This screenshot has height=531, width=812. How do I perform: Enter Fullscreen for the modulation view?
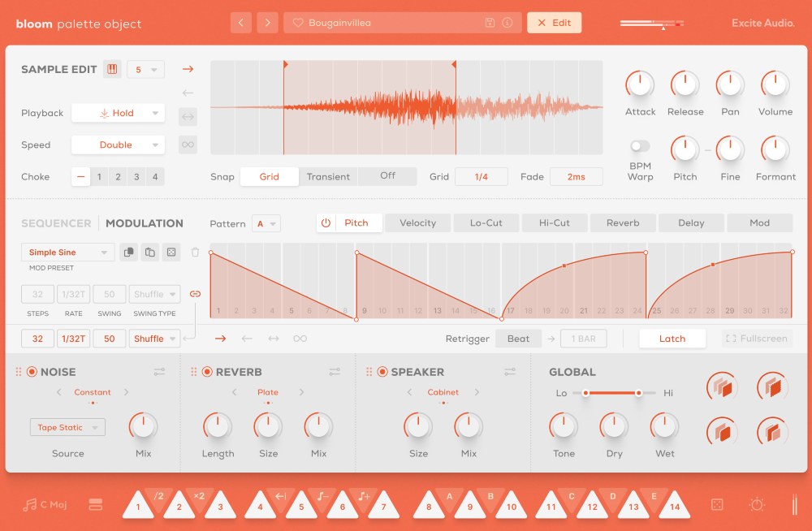[756, 339]
